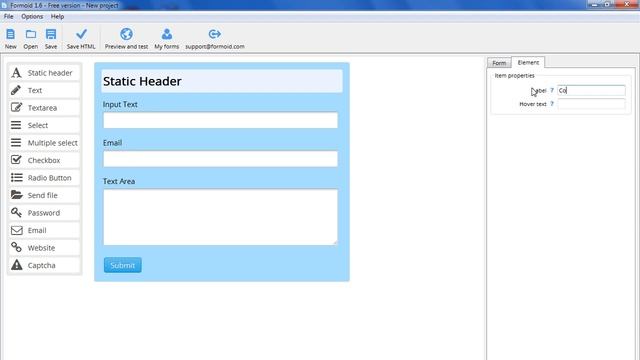Click the Label property input field
The width and height of the screenshot is (640, 360).
(x=591, y=91)
